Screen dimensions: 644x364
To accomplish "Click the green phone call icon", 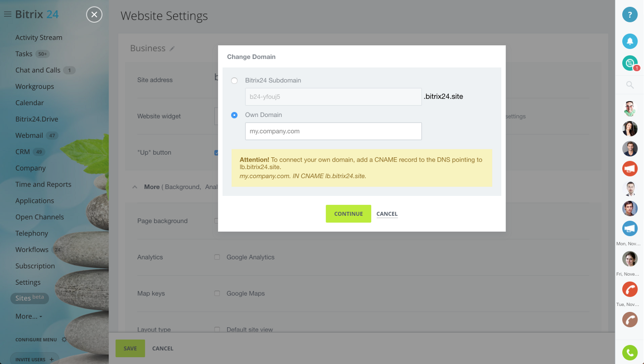I will tap(630, 353).
